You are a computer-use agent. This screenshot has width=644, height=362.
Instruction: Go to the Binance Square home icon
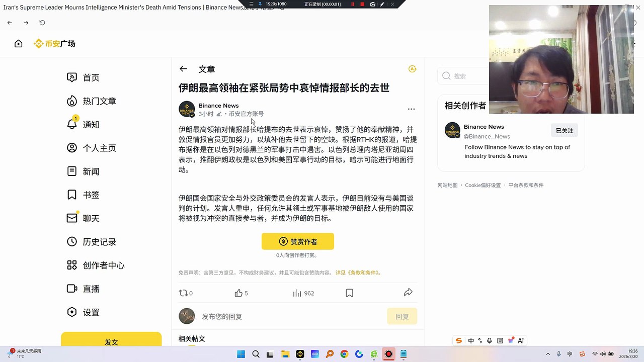point(19,44)
